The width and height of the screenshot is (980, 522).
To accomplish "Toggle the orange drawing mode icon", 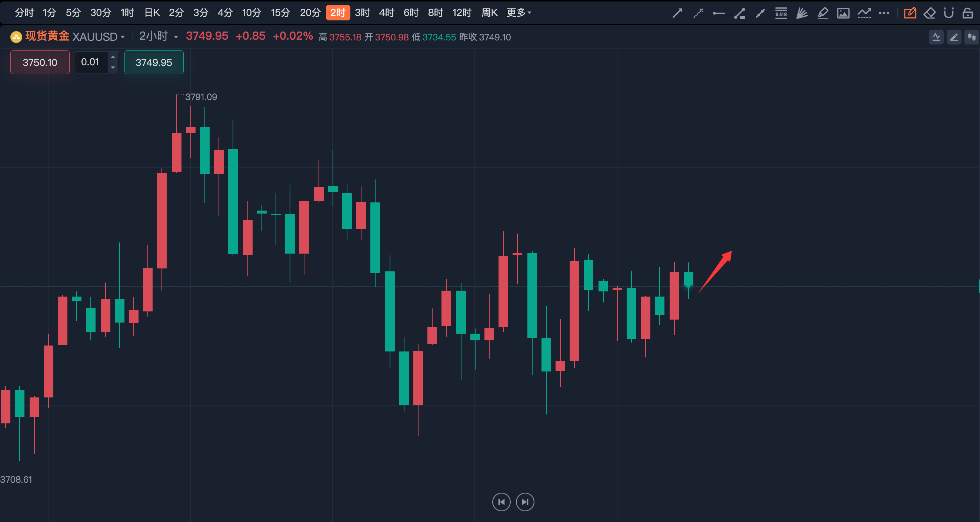I will (x=910, y=13).
